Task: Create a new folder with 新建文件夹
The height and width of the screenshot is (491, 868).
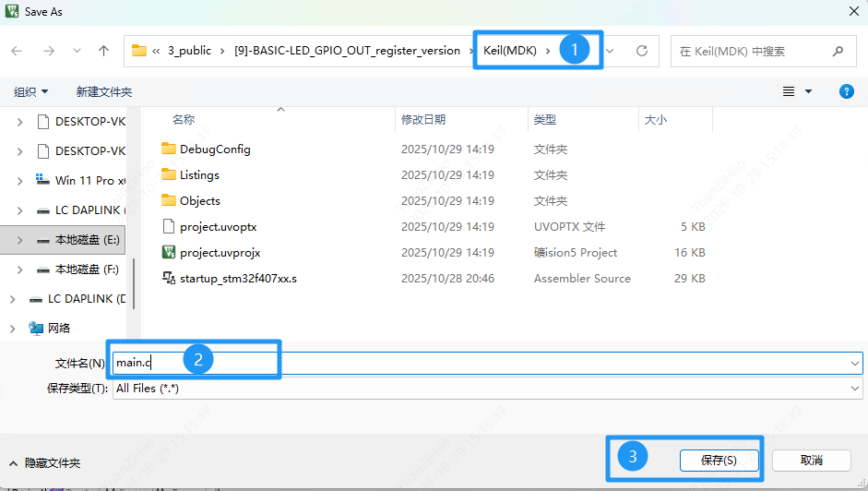Action: pos(104,92)
